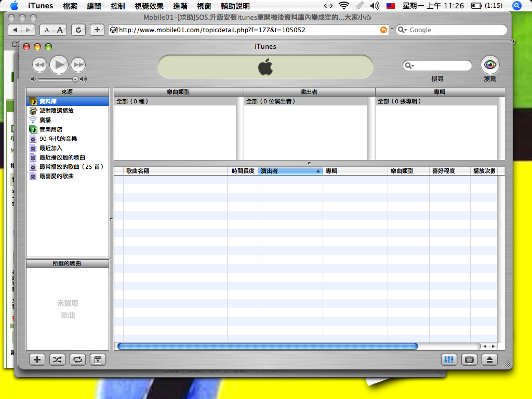Screen dimensions: 532x399
Task: Open Spotlight search icon
Action: click(x=517, y=5)
